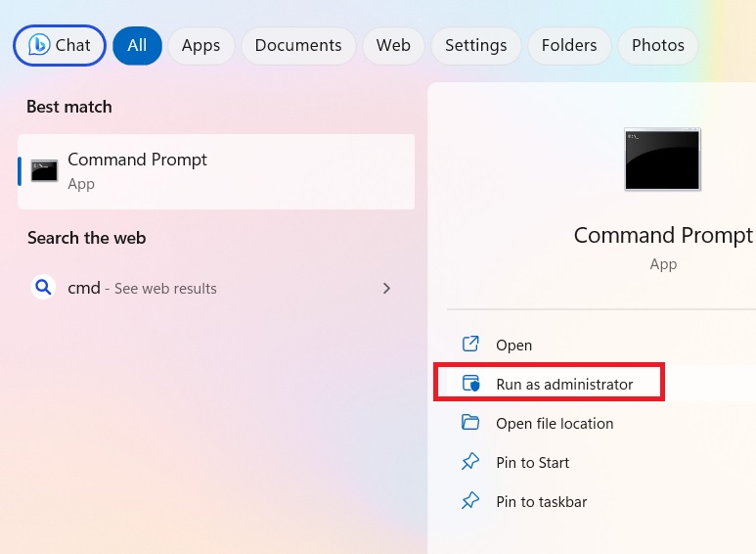The height and width of the screenshot is (554, 756).
Task: Click the large Command Prompt preview icon
Action: pos(662,160)
